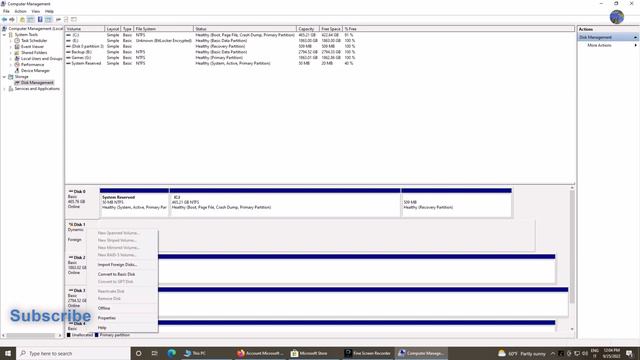Click the Up one level folder icon

pos(22,20)
